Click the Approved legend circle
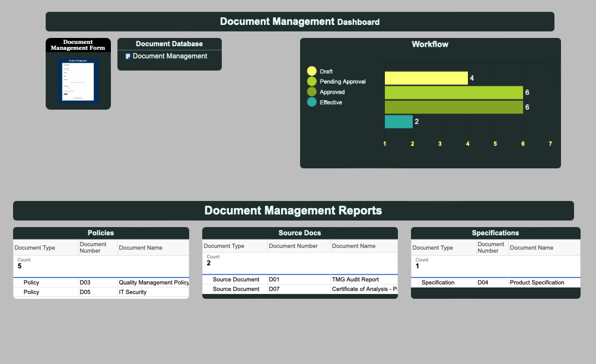 click(x=312, y=92)
